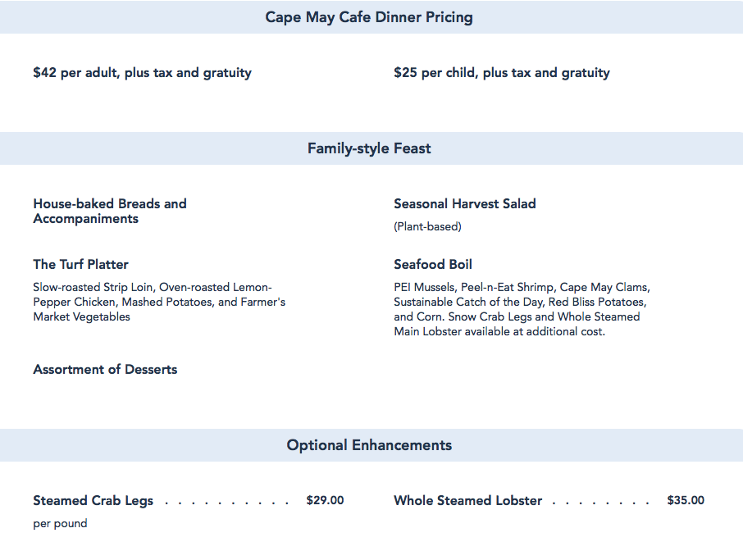
Task: Click the Family-style Feast section header
Action: [x=369, y=148]
